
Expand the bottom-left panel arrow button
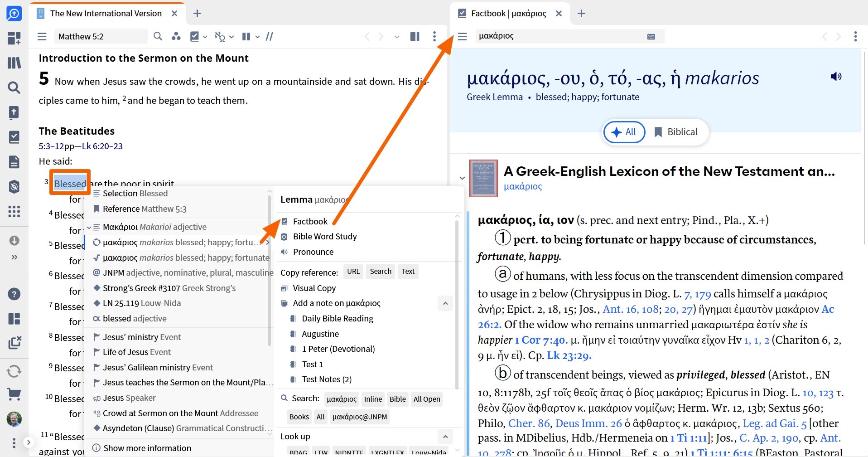point(29,442)
